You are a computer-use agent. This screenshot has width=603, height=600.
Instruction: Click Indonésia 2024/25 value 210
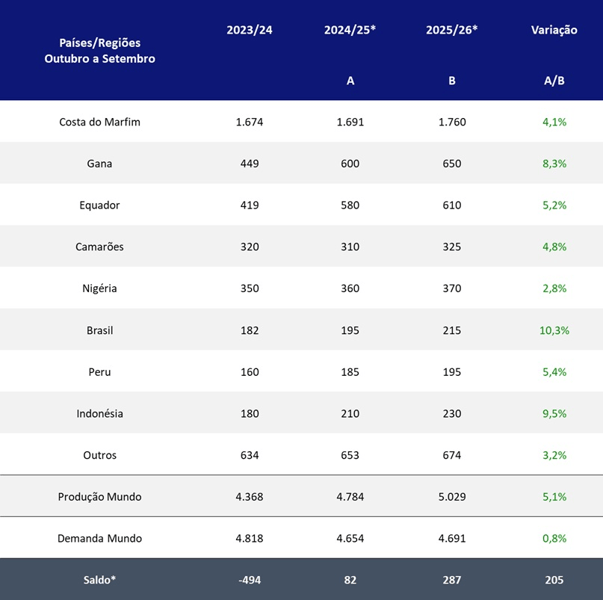click(350, 413)
